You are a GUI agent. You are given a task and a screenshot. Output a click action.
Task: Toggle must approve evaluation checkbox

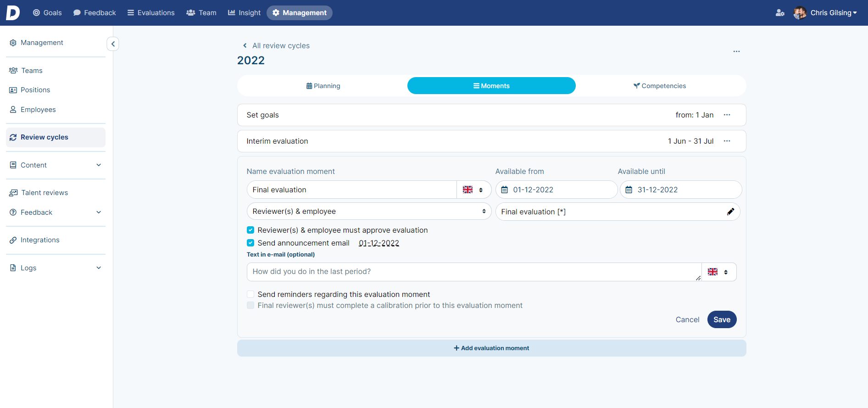250,230
